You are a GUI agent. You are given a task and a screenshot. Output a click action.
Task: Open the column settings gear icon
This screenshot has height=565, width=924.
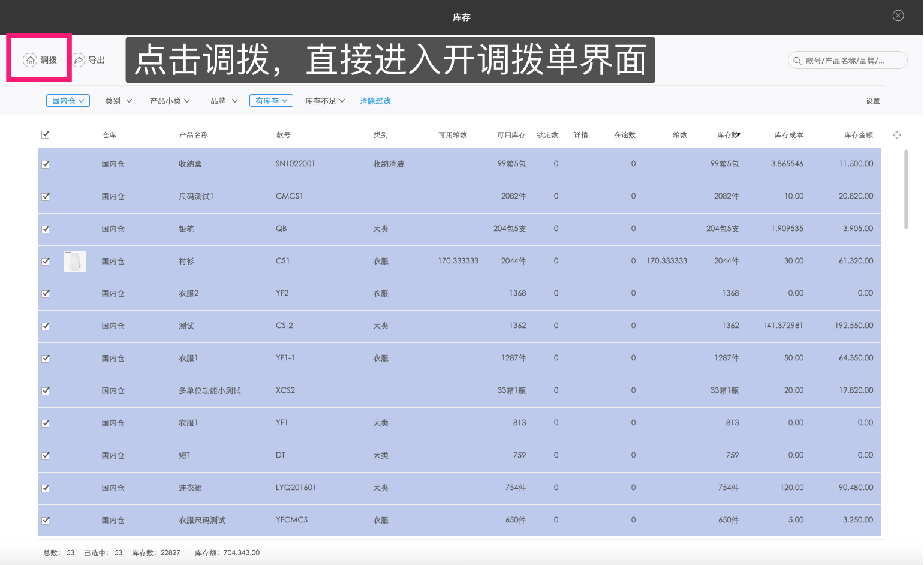coord(896,134)
